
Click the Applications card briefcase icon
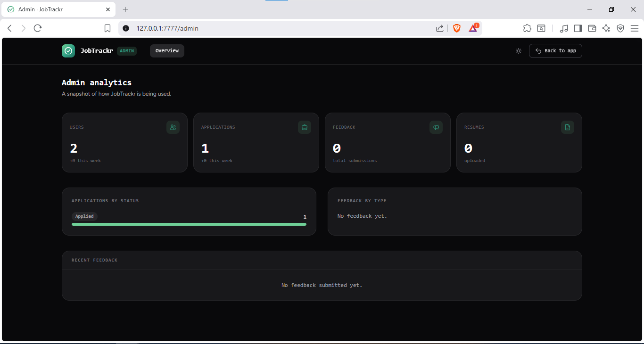point(305,127)
